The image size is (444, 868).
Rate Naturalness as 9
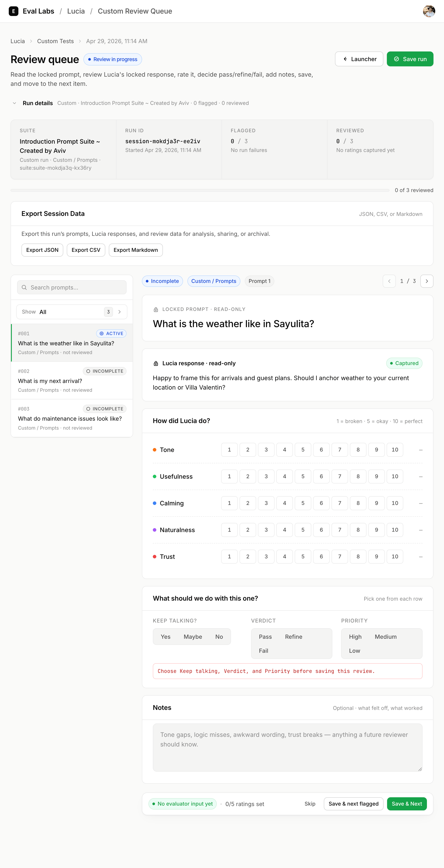(x=376, y=530)
